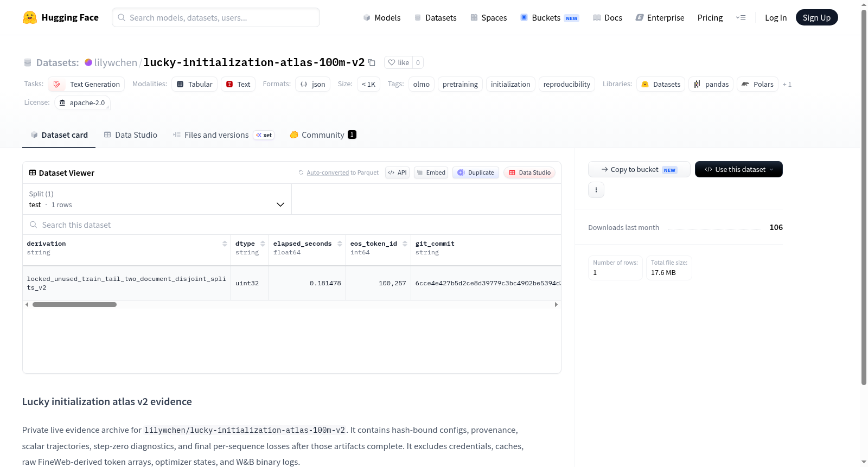Open the Datasets nav item
The width and height of the screenshot is (868, 467).
[x=435, y=17]
